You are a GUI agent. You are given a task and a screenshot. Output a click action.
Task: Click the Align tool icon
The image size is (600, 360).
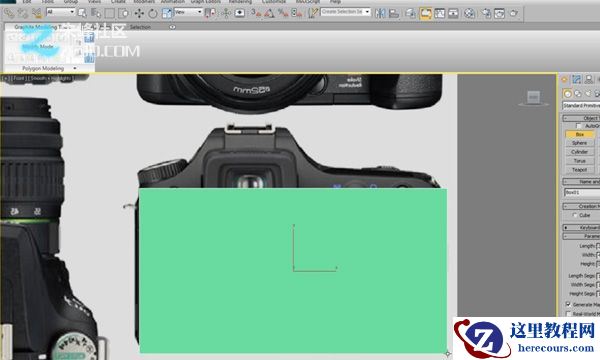click(x=394, y=13)
